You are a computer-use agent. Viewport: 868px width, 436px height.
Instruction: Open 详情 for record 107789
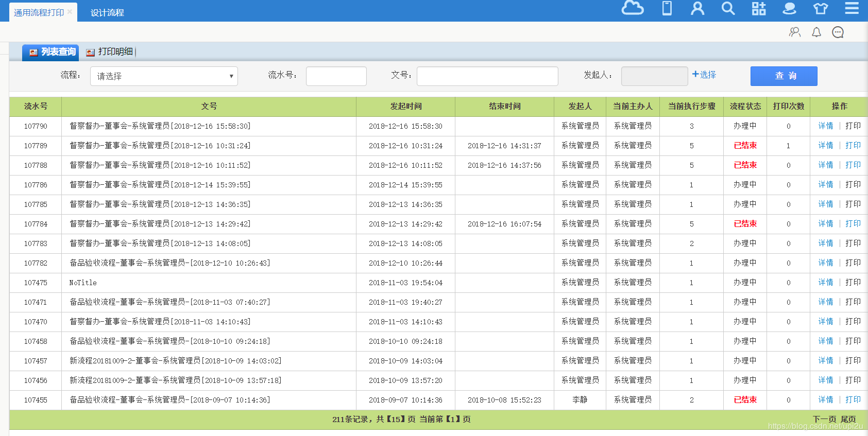[x=826, y=146]
